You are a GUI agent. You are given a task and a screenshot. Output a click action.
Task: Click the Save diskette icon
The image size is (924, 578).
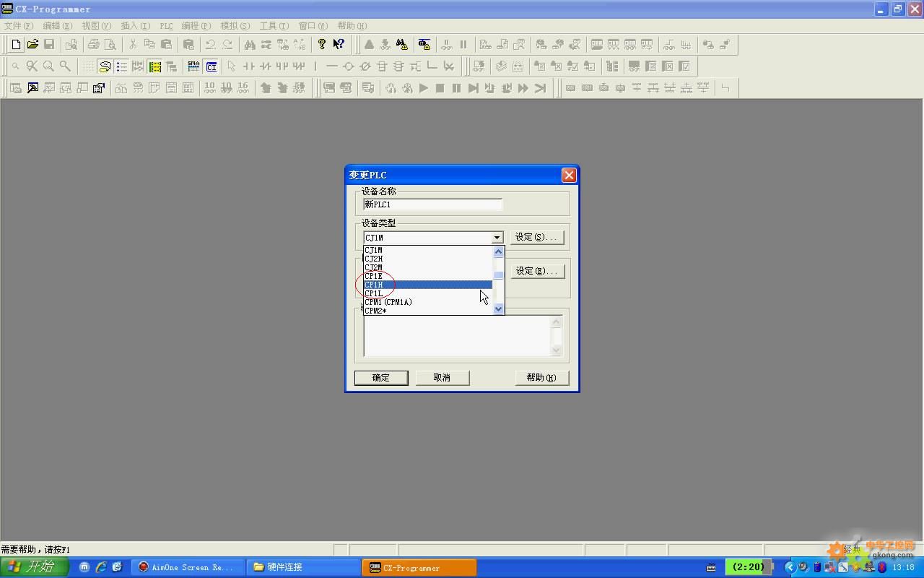pyautogui.click(x=49, y=45)
